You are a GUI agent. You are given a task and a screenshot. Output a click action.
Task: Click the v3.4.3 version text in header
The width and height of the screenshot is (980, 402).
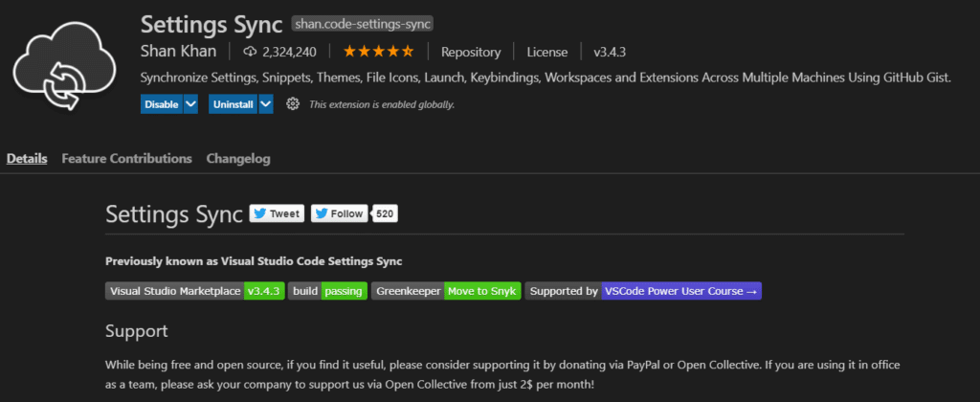click(610, 53)
